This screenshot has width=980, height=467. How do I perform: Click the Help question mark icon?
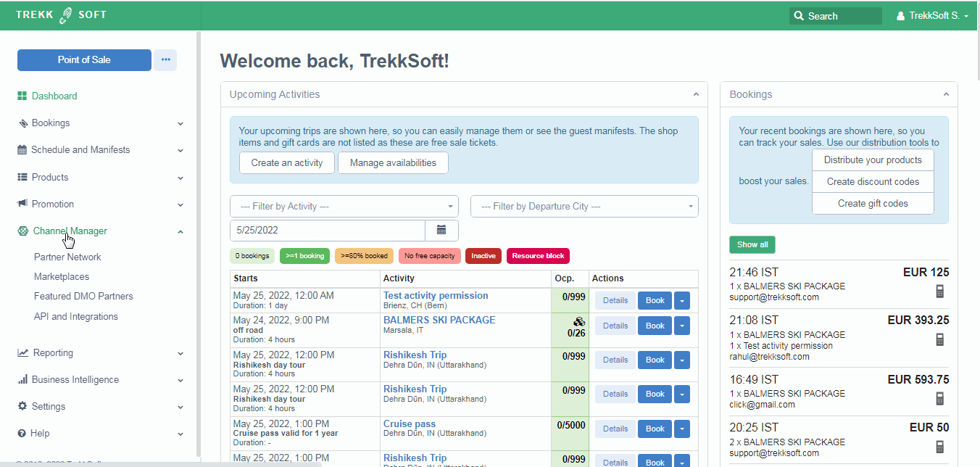click(22, 433)
